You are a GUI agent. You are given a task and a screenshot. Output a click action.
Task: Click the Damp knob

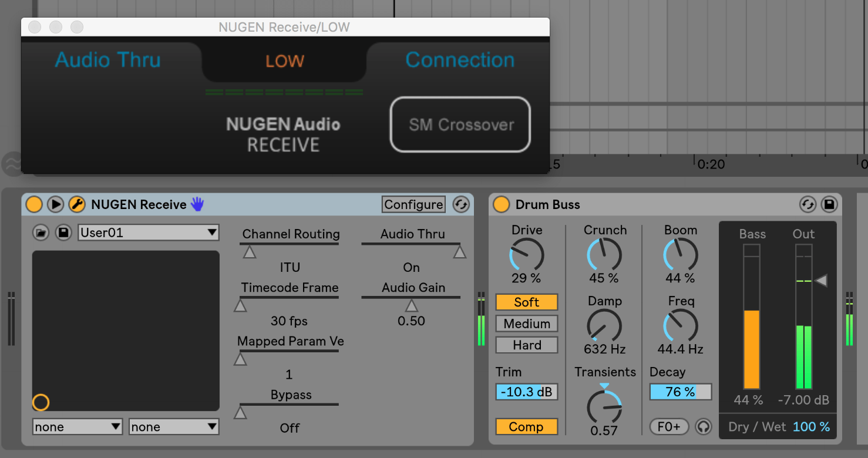click(x=604, y=325)
